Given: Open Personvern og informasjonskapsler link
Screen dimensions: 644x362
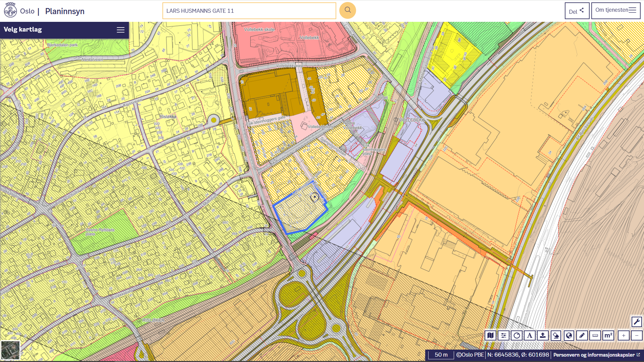Looking at the screenshot, I should pyautogui.click(x=596, y=355).
